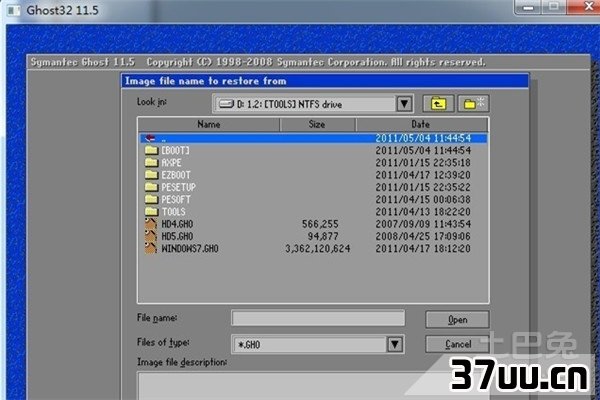Close the Ghost32 11.5 window
The width and height of the screenshot is (600, 400).
[x=584, y=7]
